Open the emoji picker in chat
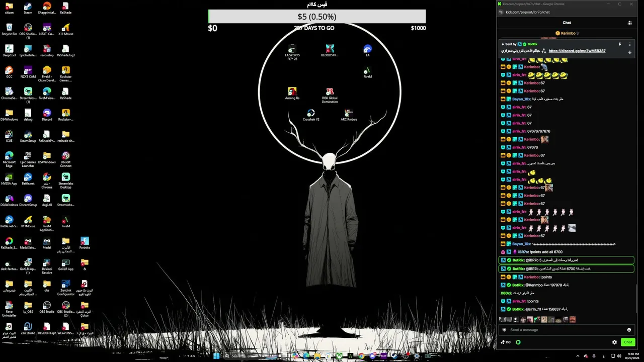This screenshot has width=644, height=362. pos(629,330)
